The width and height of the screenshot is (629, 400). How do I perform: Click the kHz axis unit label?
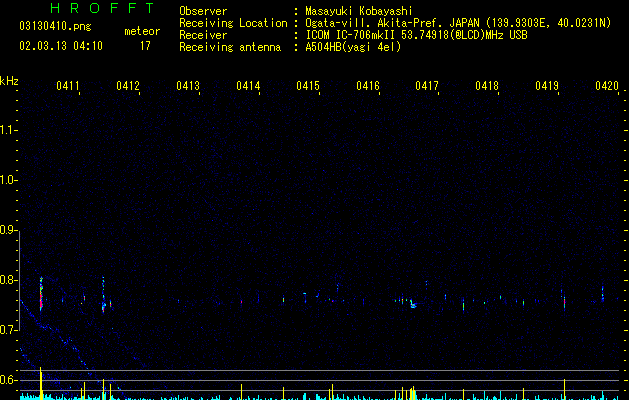point(9,81)
